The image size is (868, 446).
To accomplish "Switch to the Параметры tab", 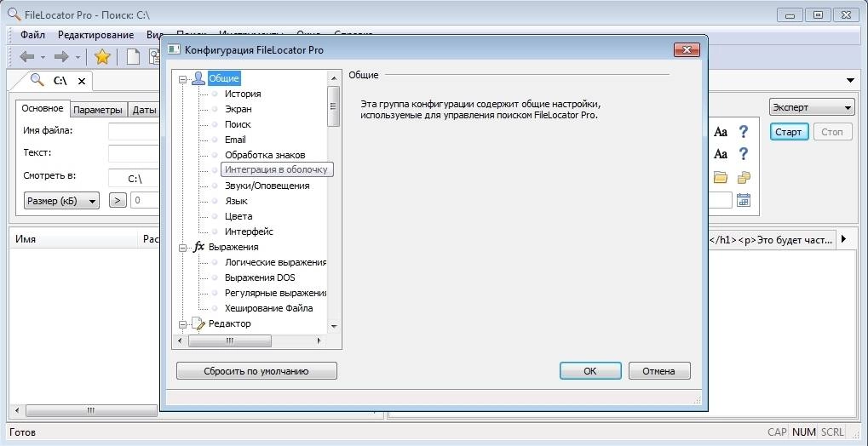I will click(98, 110).
